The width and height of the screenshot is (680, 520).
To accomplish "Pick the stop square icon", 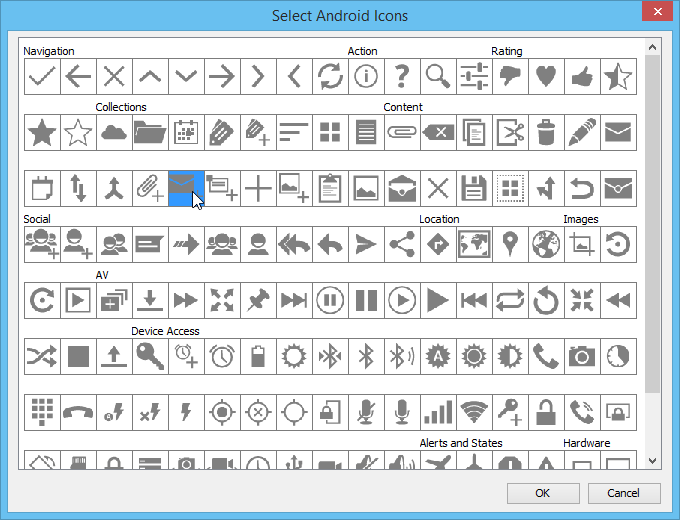I will tap(78, 356).
